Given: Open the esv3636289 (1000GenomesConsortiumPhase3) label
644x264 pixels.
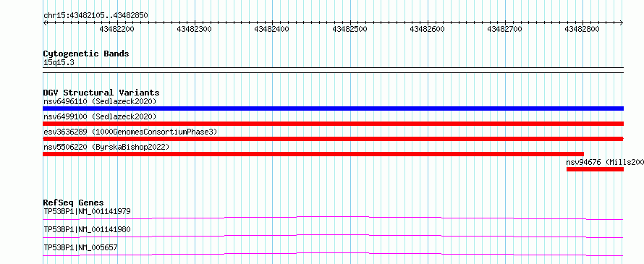Looking at the screenshot, I should tap(130, 132).
